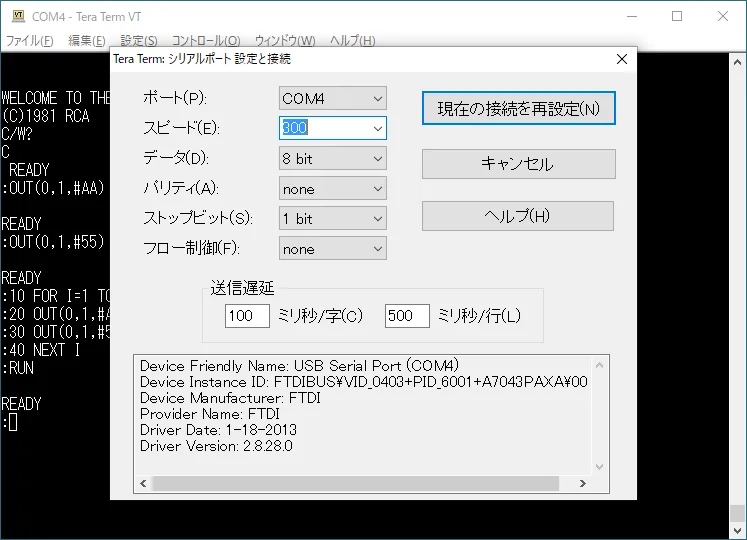This screenshot has height=540, width=747.
Task: Click ':OUT(0,1,#AA)' terminal line
Action: pos(53,188)
